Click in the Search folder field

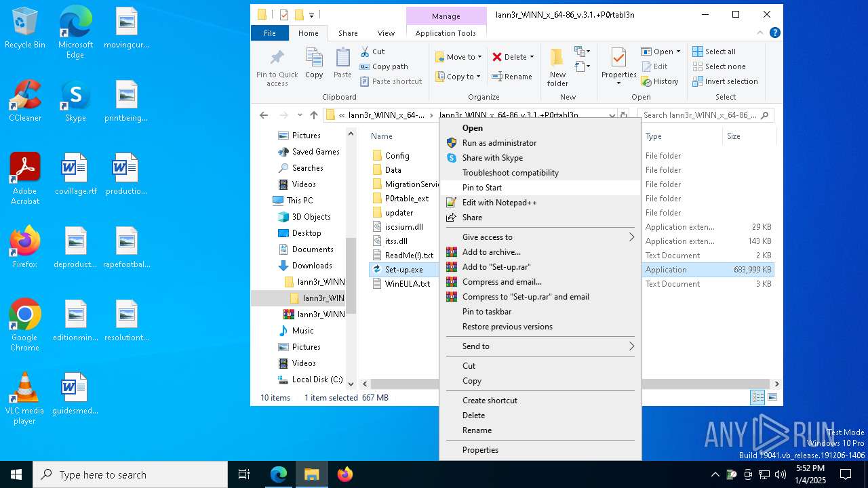[707, 115]
